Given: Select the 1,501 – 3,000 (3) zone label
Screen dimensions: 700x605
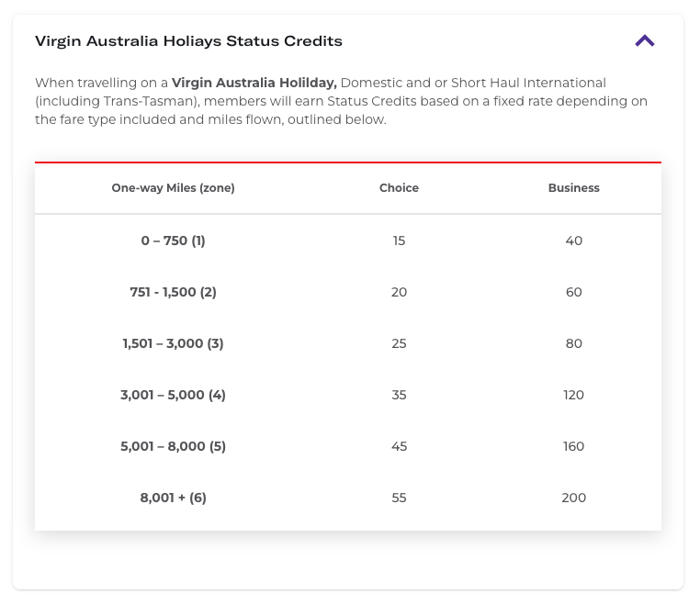Looking at the screenshot, I should [x=174, y=343].
